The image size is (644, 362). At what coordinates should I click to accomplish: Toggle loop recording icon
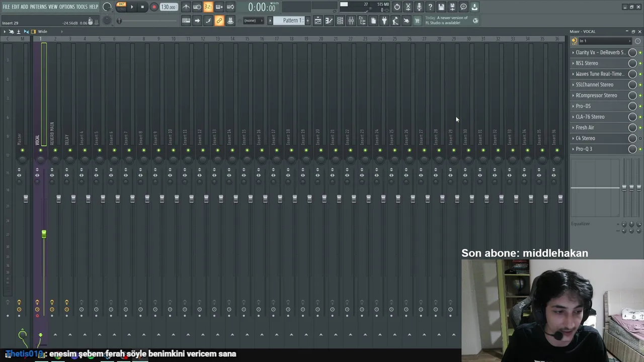(230, 7)
